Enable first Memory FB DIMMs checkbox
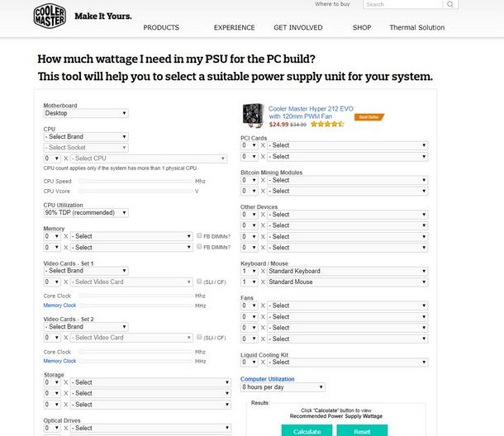 point(199,235)
